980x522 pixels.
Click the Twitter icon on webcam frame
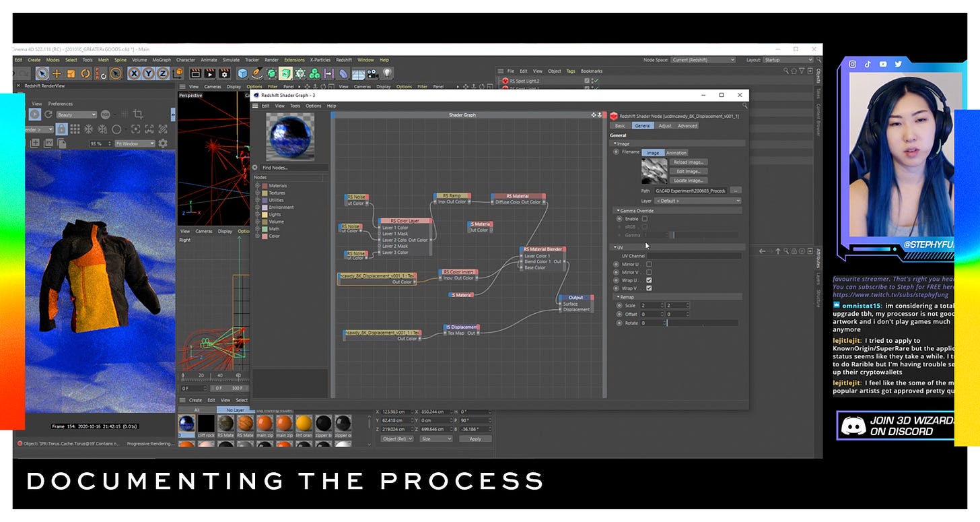(898, 64)
